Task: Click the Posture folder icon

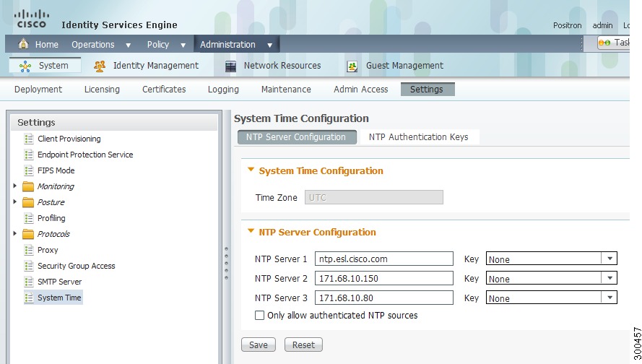Action: pos(28,202)
